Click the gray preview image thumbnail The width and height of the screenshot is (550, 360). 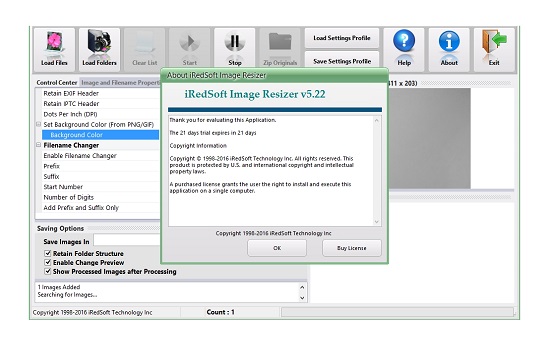click(x=430, y=138)
